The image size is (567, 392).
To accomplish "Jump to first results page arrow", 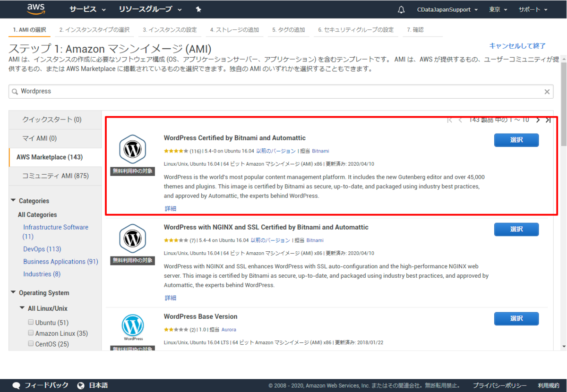I will (x=449, y=120).
